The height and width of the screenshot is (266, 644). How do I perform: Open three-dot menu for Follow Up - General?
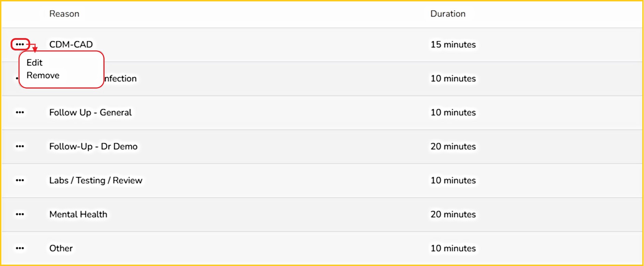click(20, 112)
